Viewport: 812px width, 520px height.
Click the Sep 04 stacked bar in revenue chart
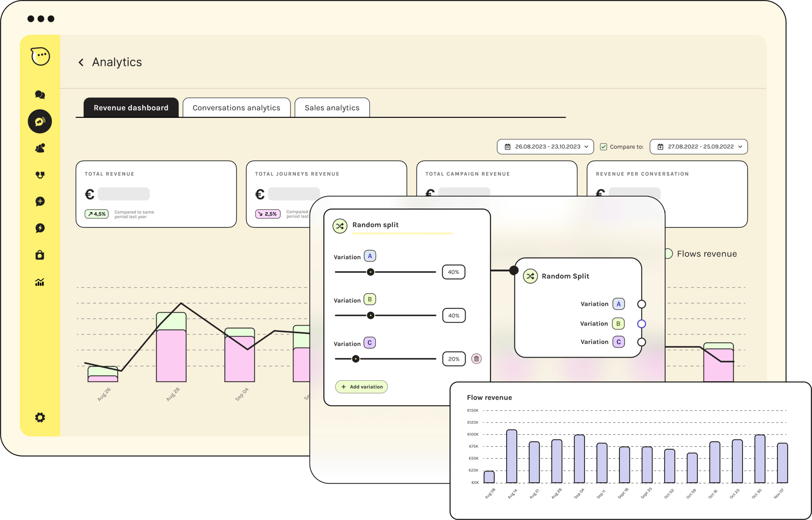[x=240, y=355]
